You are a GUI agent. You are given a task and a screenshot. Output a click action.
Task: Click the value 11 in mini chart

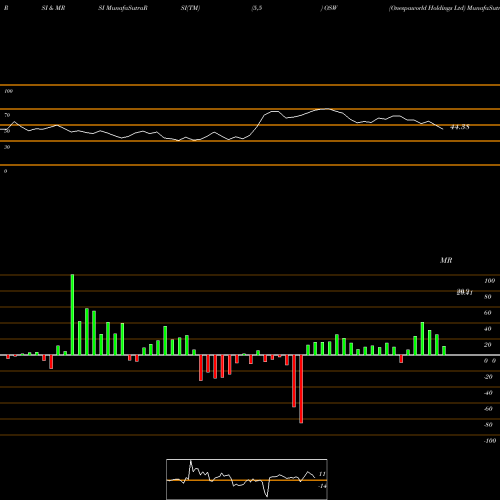(322, 474)
